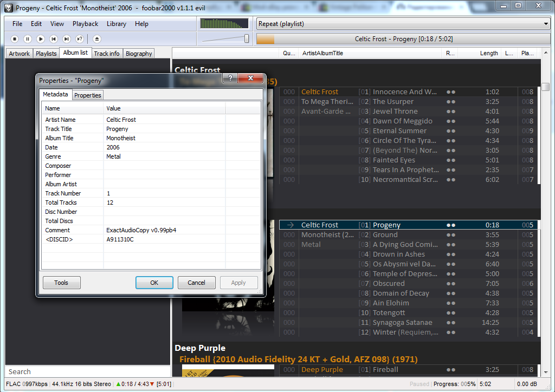The width and height of the screenshot is (555, 392).
Task: Select the track 'Totengott'
Action: tap(409, 313)
